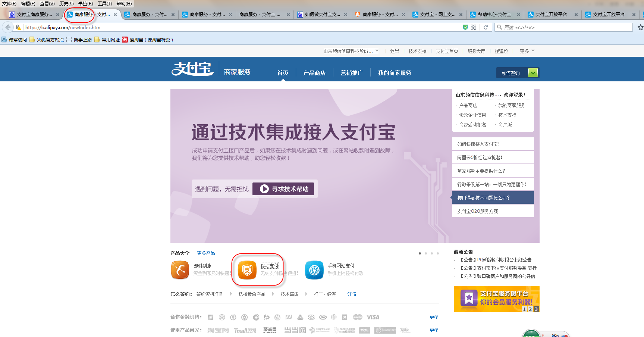Click the search magnifier icon
Viewport: 644px width, 337px height.
[x=499, y=27]
